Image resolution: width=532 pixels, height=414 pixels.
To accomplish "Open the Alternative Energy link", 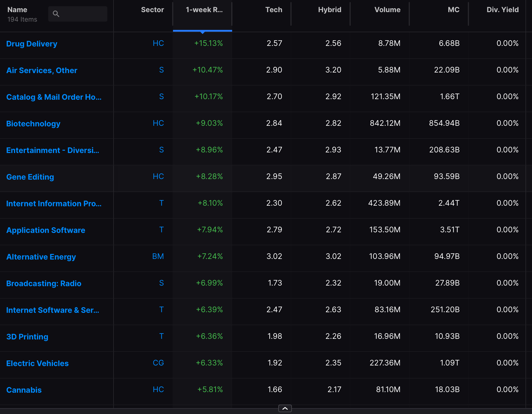I will 41,257.
